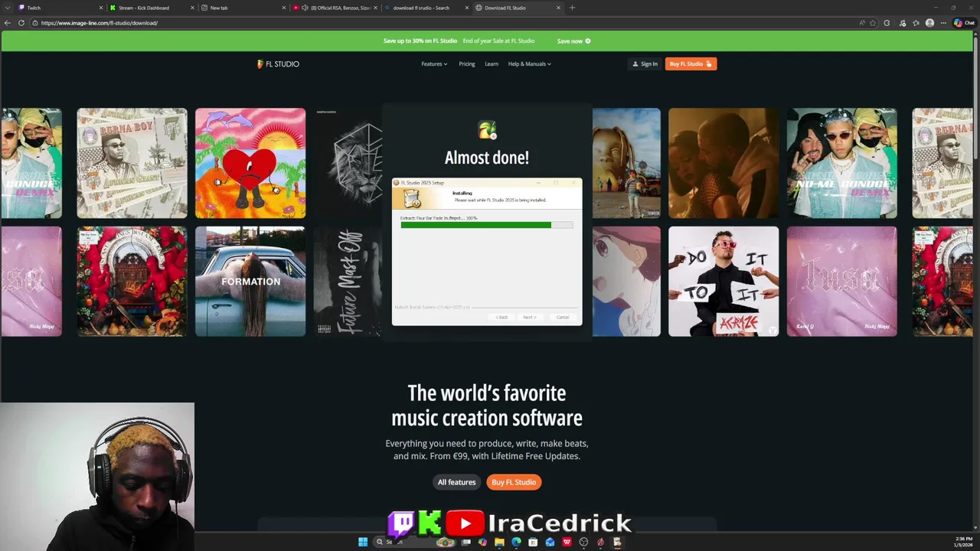Open Microsoft Store from the taskbar

click(533, 542)
